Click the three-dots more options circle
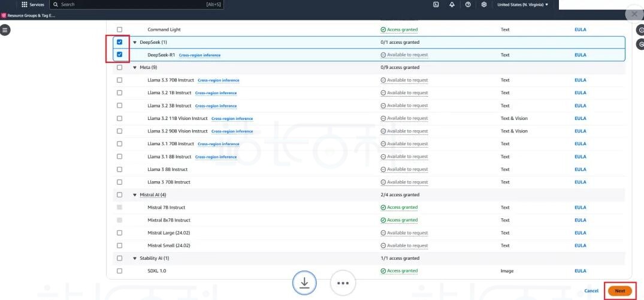The height and width of the screenshot is (300, 644). click(x=343, y=283)
